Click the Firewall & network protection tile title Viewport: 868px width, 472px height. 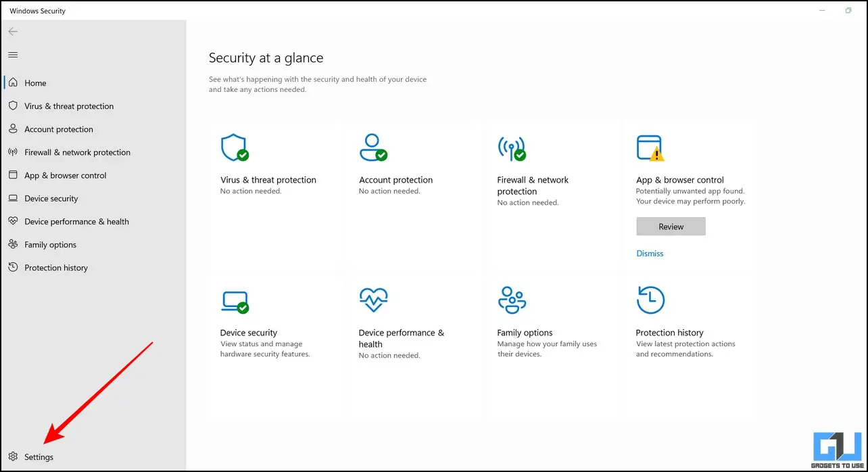tap(533, 186)
